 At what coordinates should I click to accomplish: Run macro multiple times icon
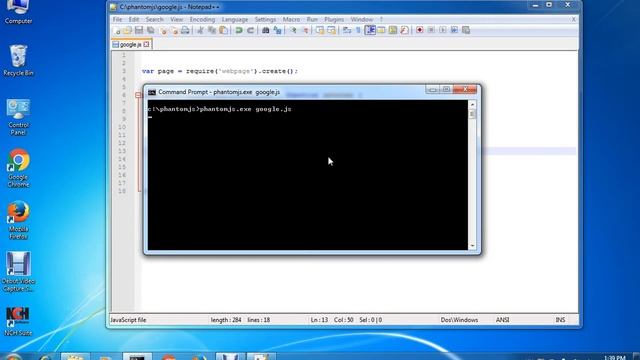(x=454, y=30)
